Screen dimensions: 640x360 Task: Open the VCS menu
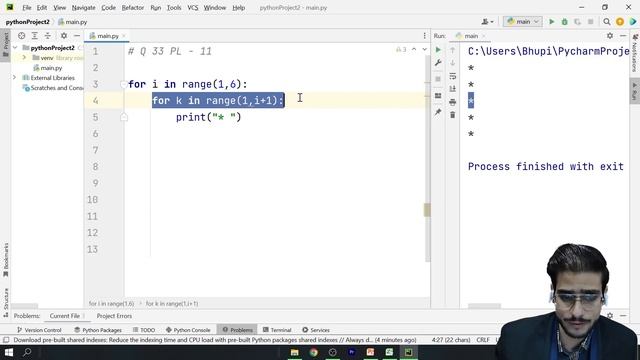(193, 7)
